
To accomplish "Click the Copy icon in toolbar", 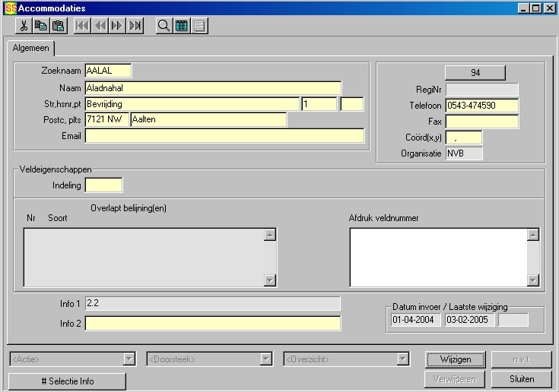I will point(42,26).
